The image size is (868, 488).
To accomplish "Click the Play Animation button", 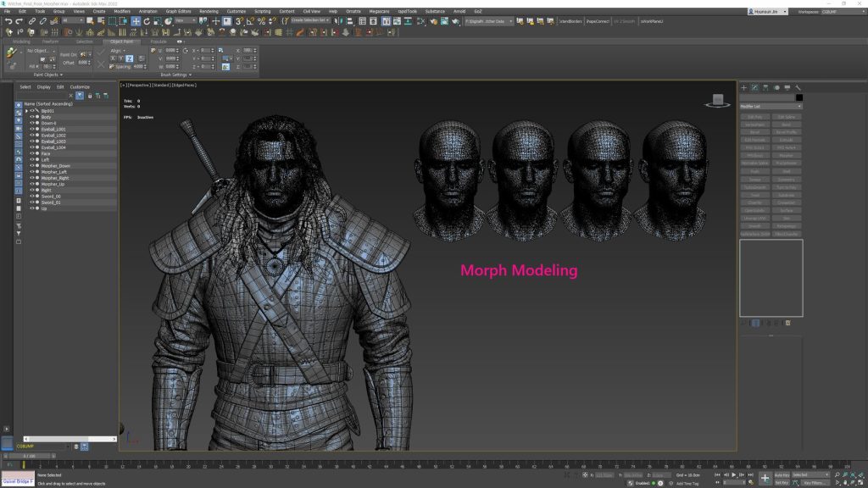I will [734, 474].
